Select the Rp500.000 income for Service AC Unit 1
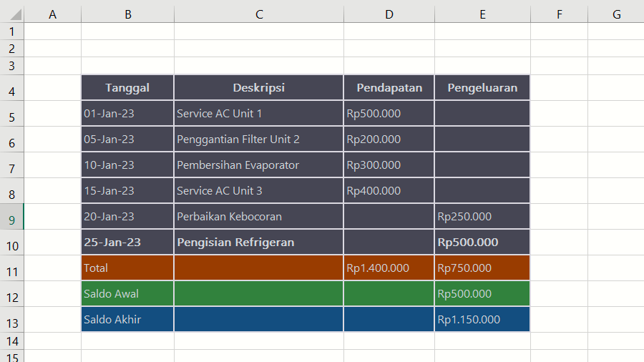This screenshot has height=362, width=644. click(x=389, y=113)
